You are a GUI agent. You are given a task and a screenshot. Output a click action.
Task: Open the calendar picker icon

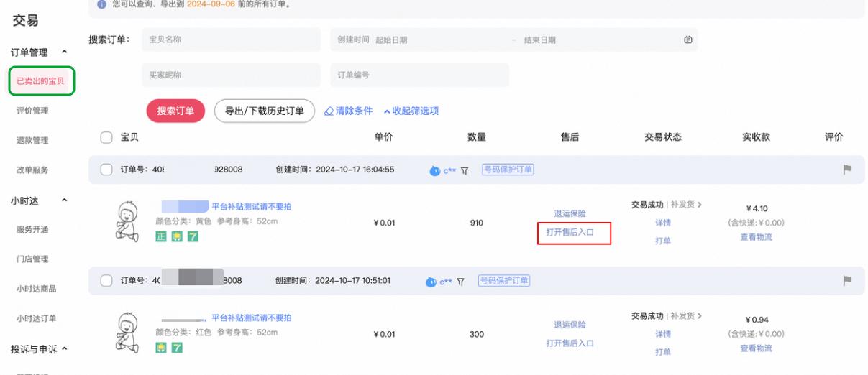687,40
